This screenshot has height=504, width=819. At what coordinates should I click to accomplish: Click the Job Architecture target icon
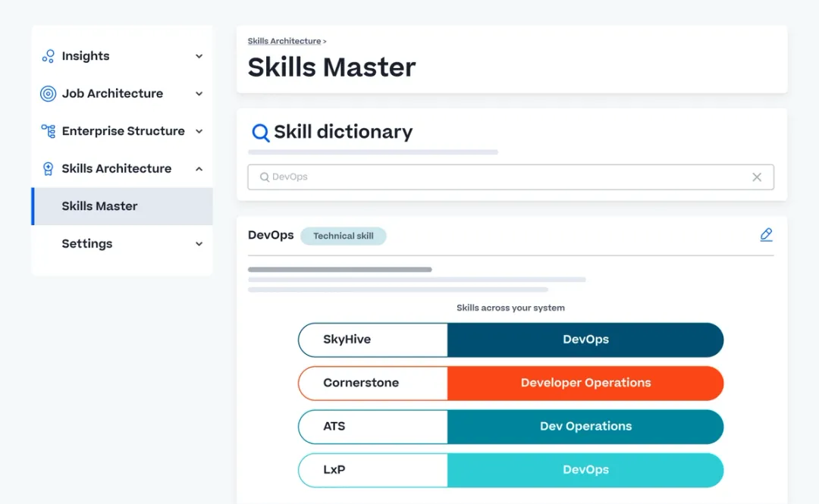click(48, 93)
